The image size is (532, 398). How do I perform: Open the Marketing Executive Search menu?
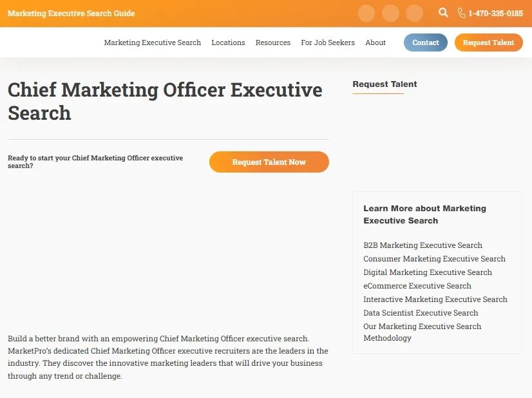(x=153, y=43)
